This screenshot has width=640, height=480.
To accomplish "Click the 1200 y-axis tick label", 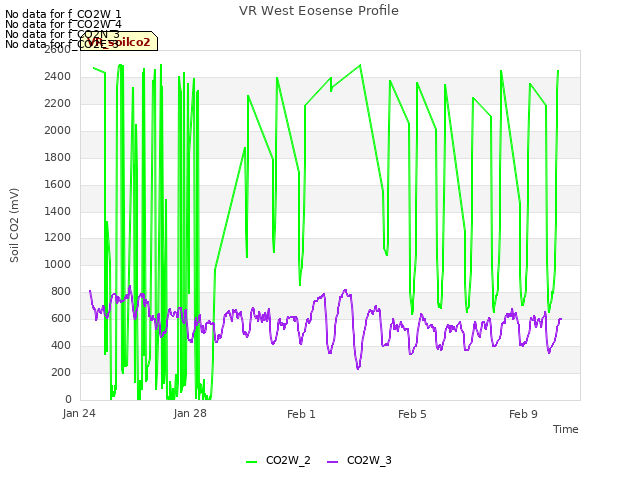I will pos(58,238).
